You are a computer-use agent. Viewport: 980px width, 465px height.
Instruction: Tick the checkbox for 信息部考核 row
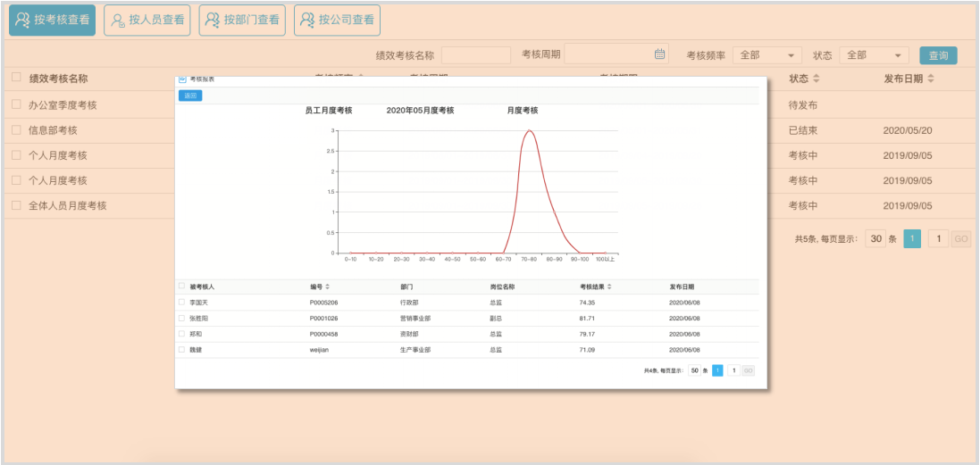pos(16,129)
